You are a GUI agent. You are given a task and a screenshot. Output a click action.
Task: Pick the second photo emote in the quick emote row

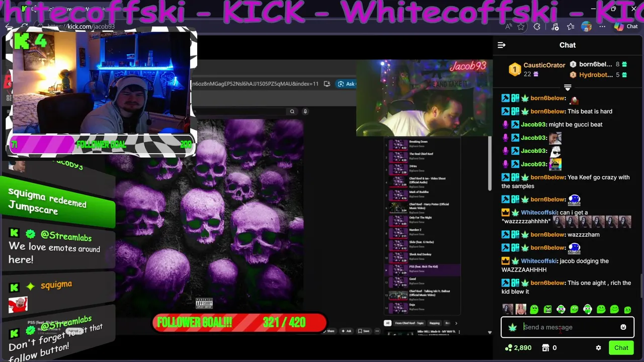click(521, 310)
